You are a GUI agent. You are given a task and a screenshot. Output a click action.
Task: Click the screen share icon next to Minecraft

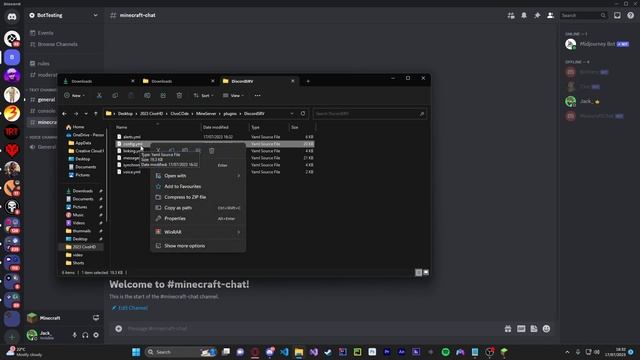tap(96, 318)
